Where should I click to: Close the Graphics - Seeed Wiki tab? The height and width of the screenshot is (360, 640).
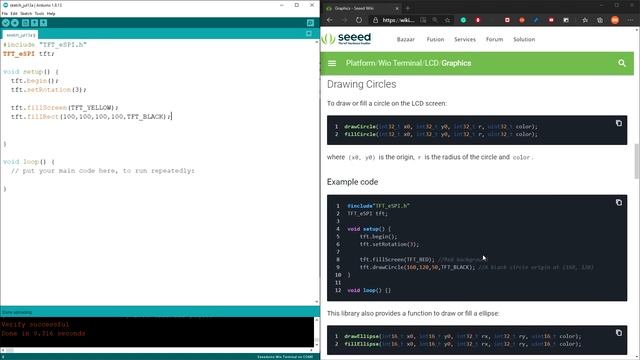(397, 8)
